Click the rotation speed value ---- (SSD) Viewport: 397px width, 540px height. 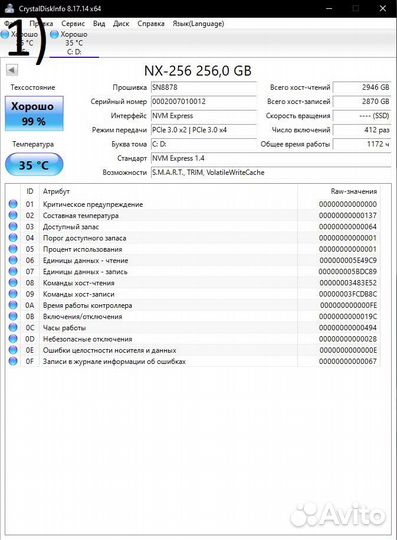tap(362, 116)
